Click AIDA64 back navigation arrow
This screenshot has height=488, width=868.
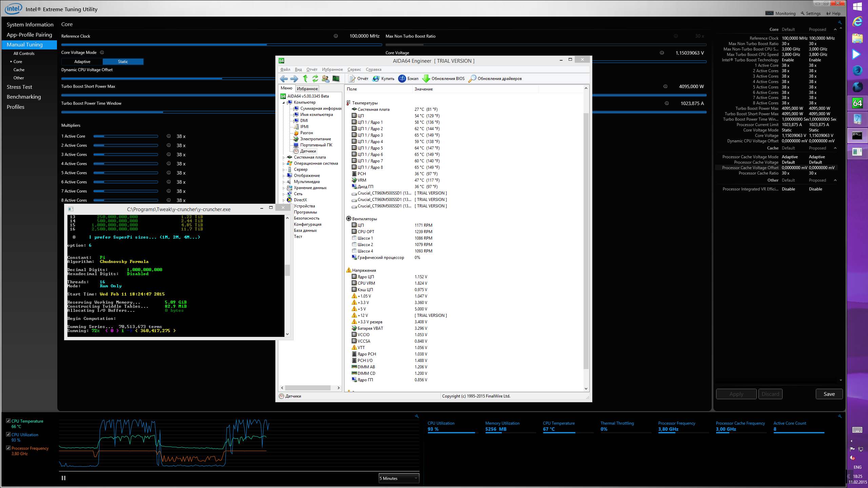(x=284, y=79)
